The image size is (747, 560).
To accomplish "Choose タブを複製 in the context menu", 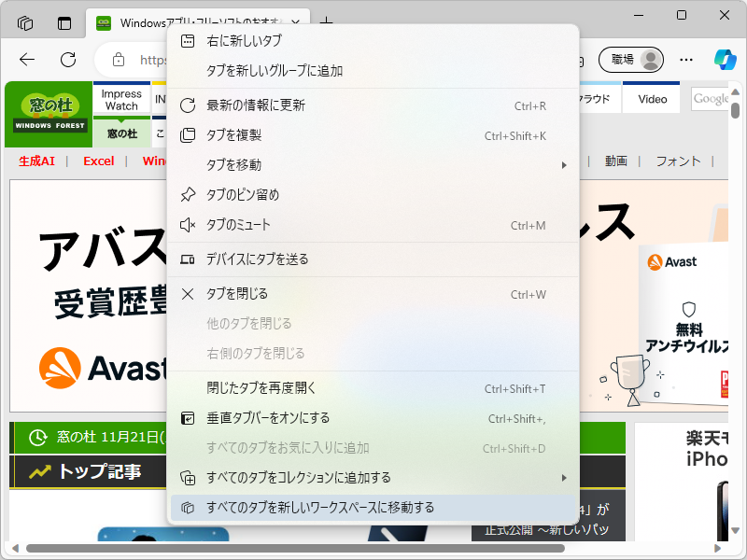I will pos(373,135).
